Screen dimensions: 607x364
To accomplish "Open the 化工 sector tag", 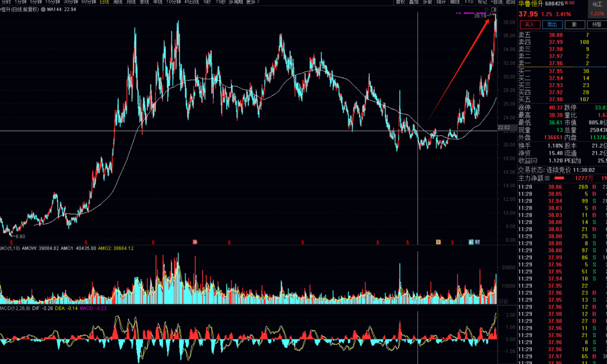I will pos(597,4).
